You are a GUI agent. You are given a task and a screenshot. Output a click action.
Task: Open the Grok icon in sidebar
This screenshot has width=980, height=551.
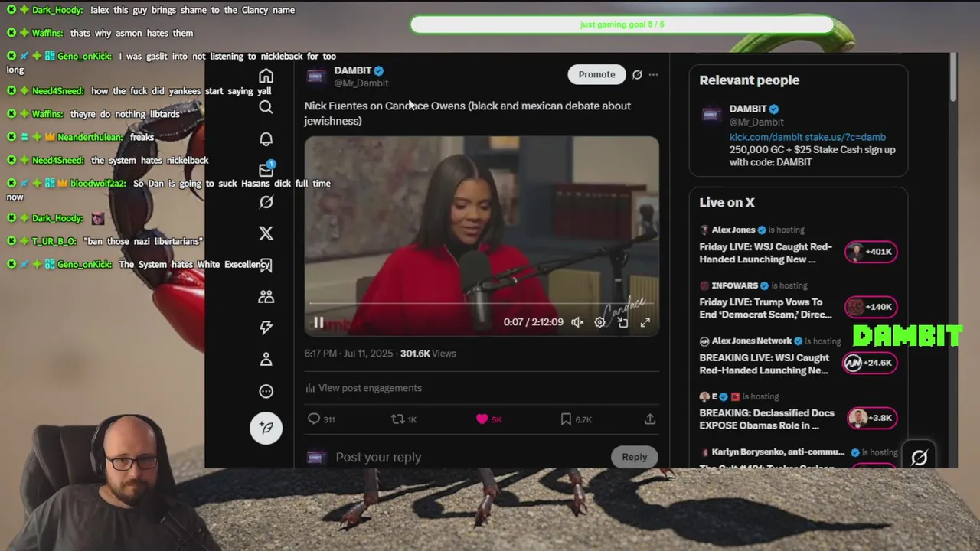coord(266,202)
